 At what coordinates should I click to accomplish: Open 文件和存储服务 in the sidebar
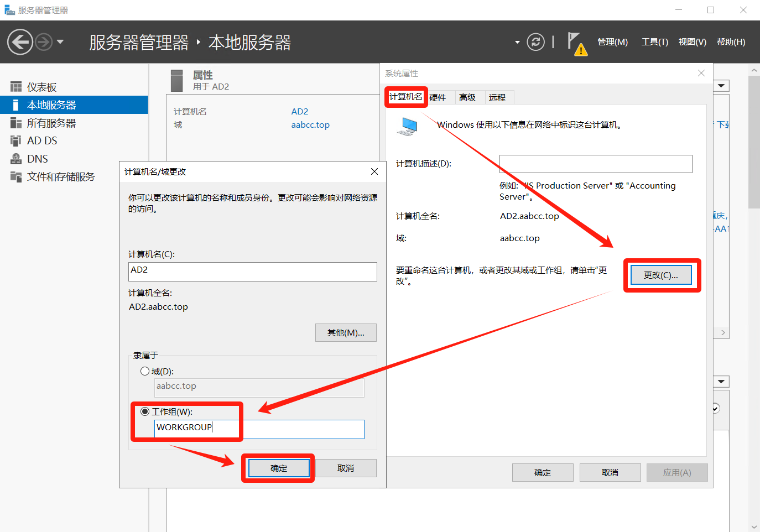click(61, 177)
